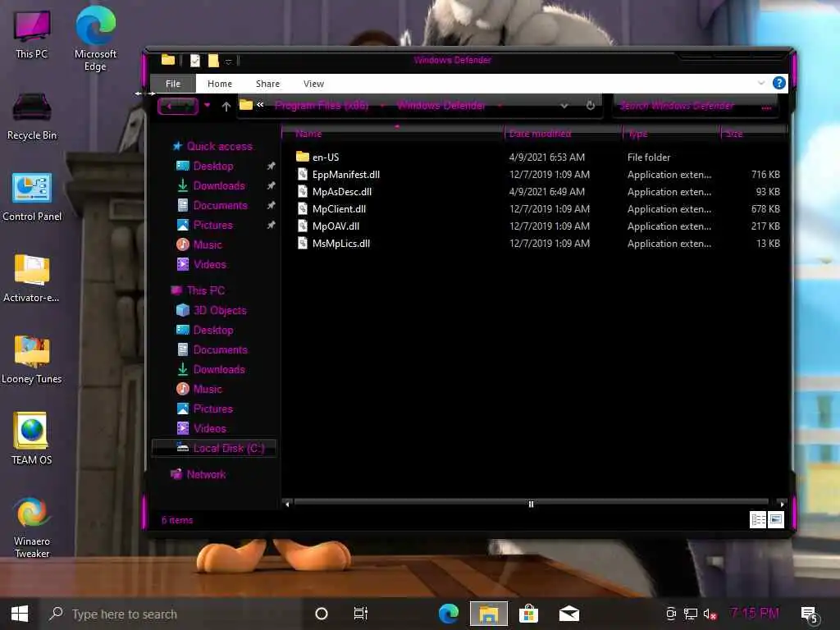
Task: Click the Back navigation button
Action: point(169,106)
